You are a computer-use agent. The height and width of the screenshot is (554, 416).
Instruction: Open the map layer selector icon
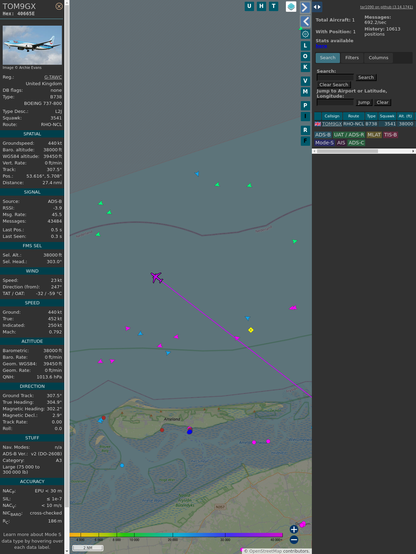pyautogui.click(x=291, y=7)
